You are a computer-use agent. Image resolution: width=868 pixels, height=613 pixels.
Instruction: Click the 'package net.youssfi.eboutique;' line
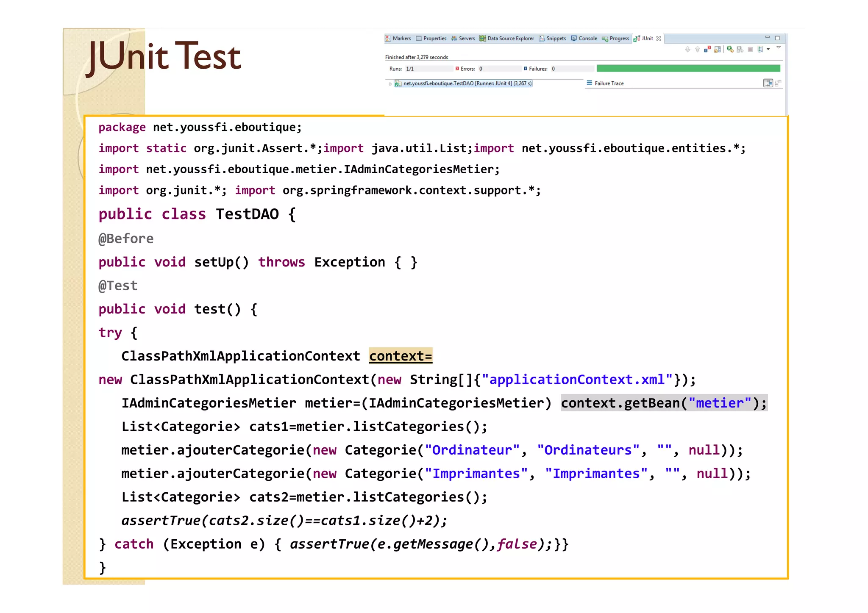200,127
